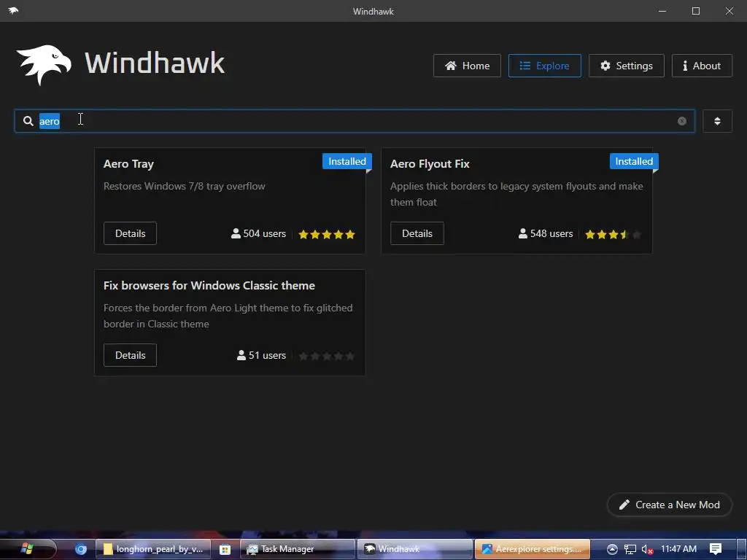The width and height of the screenshot is (747, 560).
Task: Click the Installed badge on Aero Tray
Action: click(x=347, y=161)
